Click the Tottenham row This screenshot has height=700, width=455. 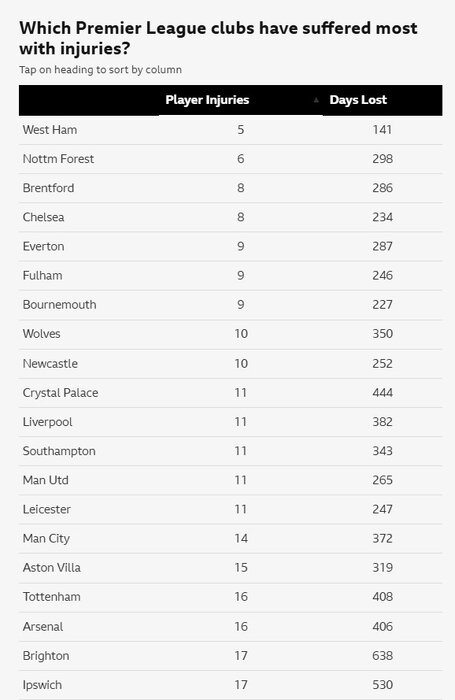point(230,597)
